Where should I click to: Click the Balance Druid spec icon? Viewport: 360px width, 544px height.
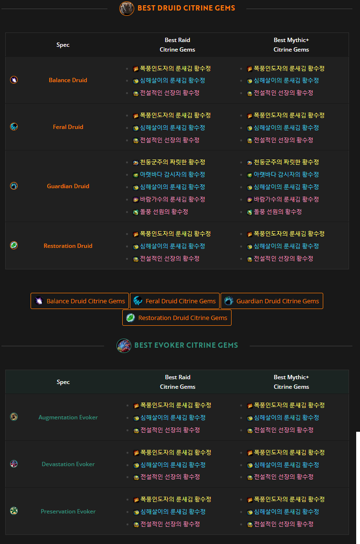14,80
